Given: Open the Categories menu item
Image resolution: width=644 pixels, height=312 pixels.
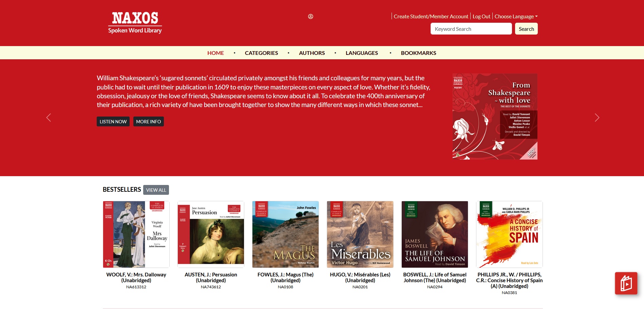Looking at the screenshot, I should (x=261, y=53).
